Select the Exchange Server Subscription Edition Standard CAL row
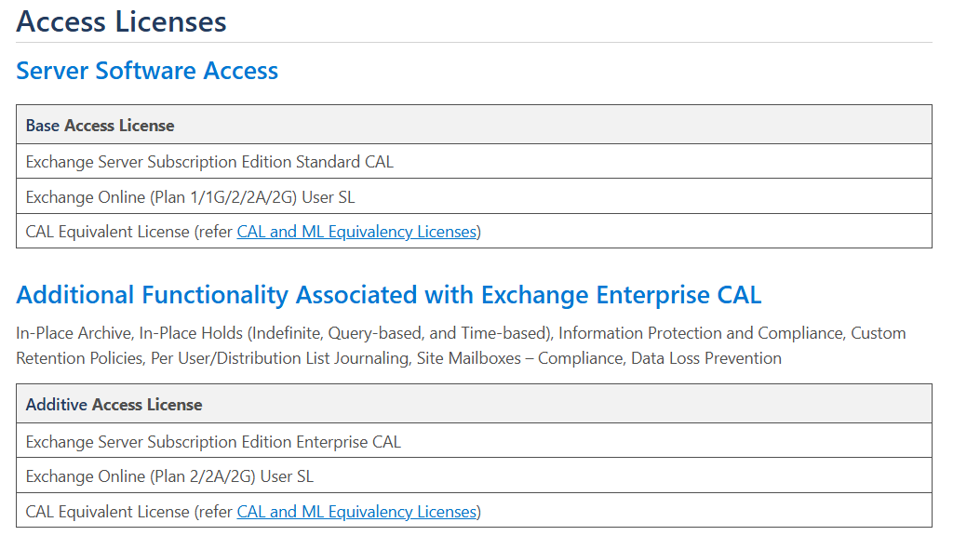This screenshot has width=980, height=549. [x=209, y=162]
